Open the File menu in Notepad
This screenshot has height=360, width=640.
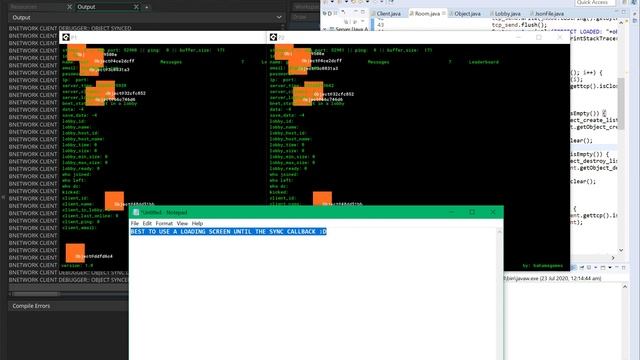click(x=134, y=224)
